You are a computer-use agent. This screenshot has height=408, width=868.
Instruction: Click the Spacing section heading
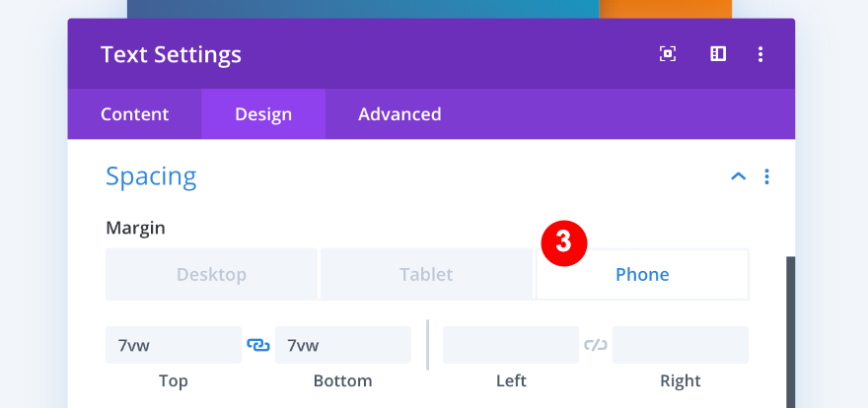pyautogui.click(x=151, y=177)
